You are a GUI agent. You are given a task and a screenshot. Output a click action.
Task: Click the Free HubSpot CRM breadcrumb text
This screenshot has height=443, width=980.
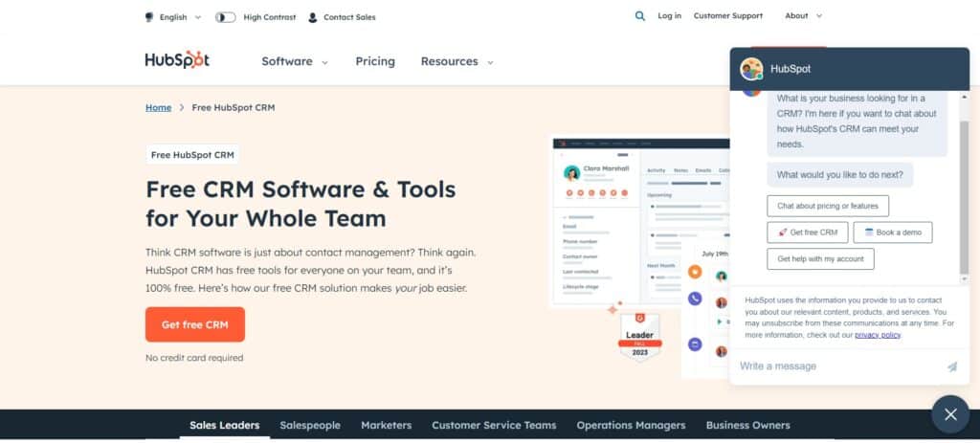click(x=234, y=107)
